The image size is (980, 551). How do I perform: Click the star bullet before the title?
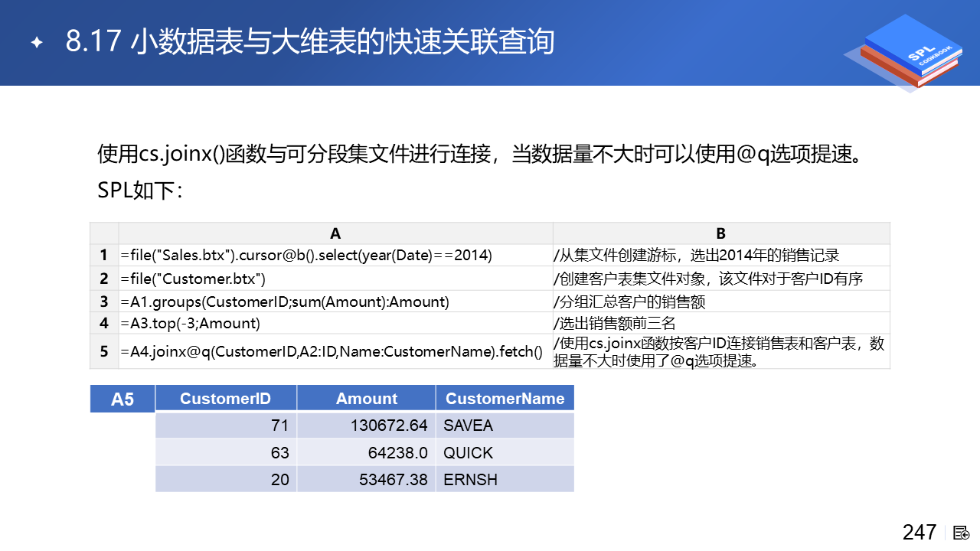point(36,43)
